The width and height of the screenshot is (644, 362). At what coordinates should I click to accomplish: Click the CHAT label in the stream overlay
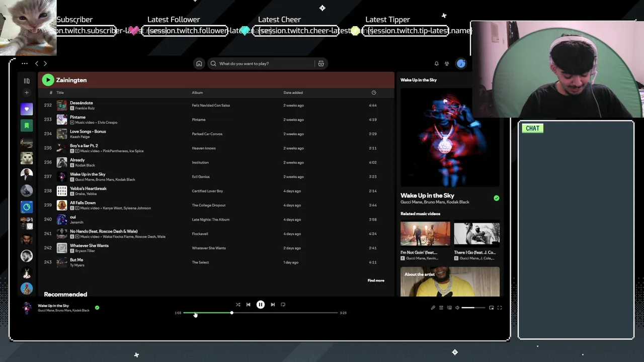coord(532,128)
